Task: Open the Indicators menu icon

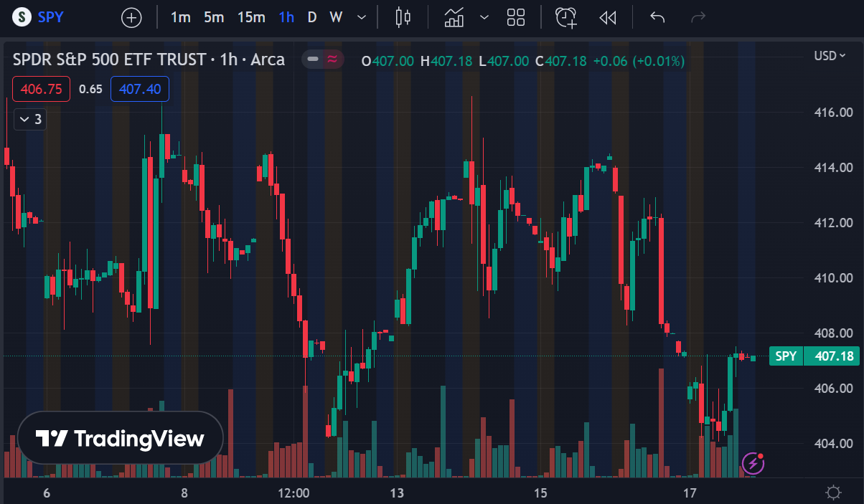Action: [454, 17]
